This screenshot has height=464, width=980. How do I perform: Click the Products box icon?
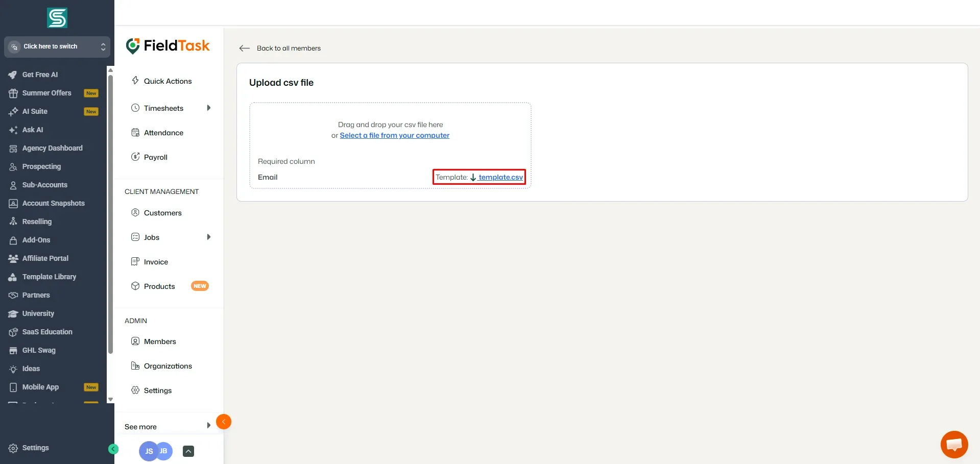point(135,286)
